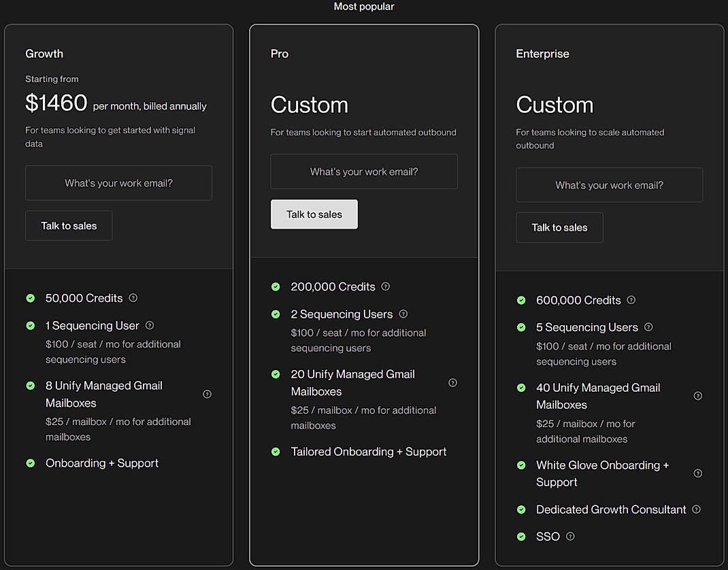Click green check beside 20 Unify Managed Gmail Mailboxes
The width and height of the screenshot is (728, 570).
click(x=276, y=374)
